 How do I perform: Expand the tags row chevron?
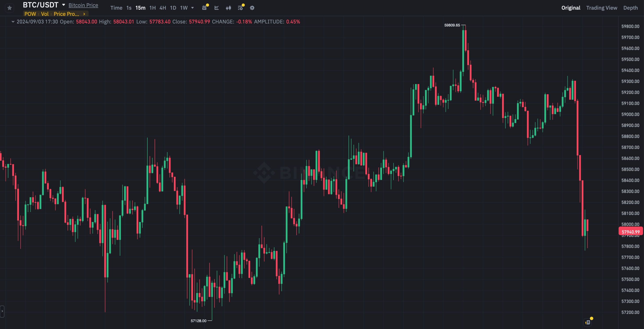click(84, 14)
